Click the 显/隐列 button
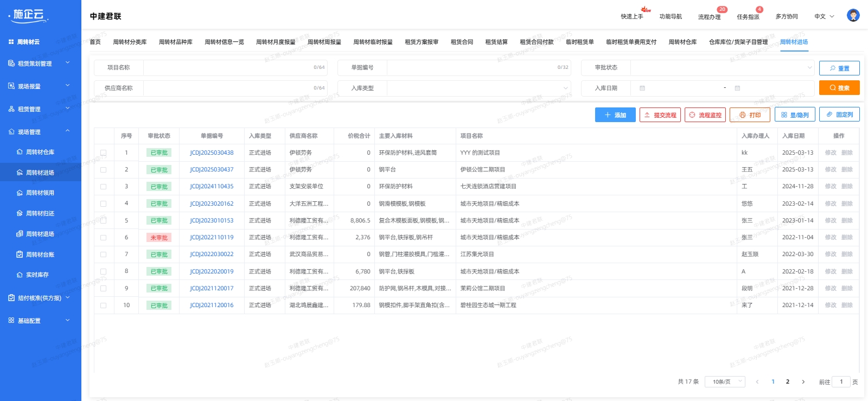The image size is (868, 401). pos(795,115)
